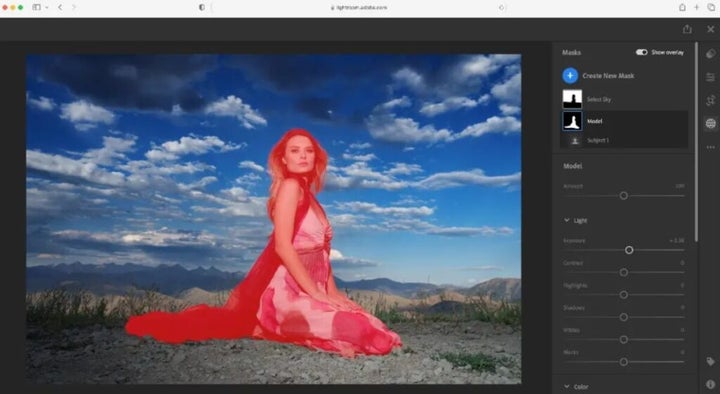This screenshot has width=720, height=394.
Task: Open the info icon at bottom right
Action: (x=711, y=384)
